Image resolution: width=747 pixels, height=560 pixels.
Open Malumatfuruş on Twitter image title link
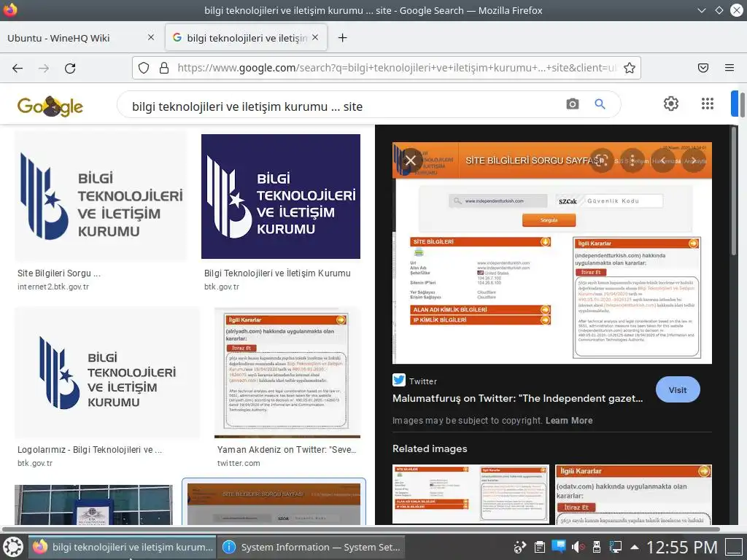(517, 399)
